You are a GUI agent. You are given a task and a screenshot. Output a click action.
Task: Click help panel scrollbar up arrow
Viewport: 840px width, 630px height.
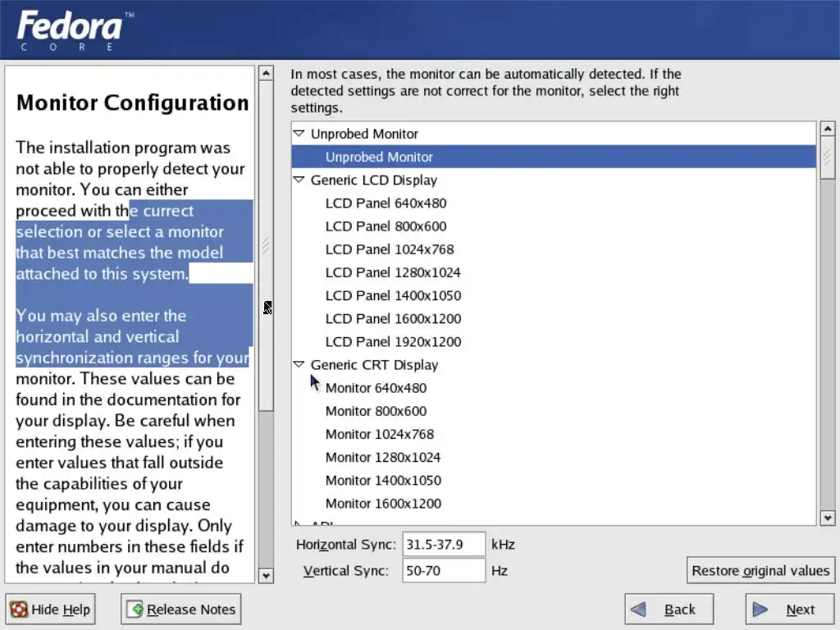[267, 73]
